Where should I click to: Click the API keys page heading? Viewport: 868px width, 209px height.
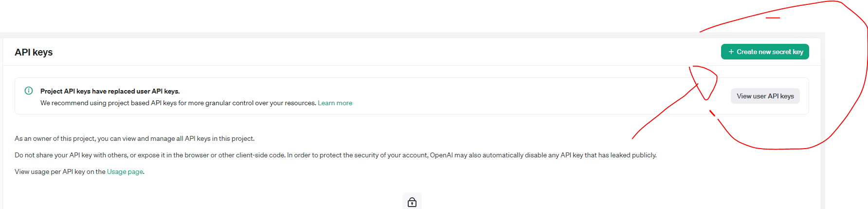point(34,52)
